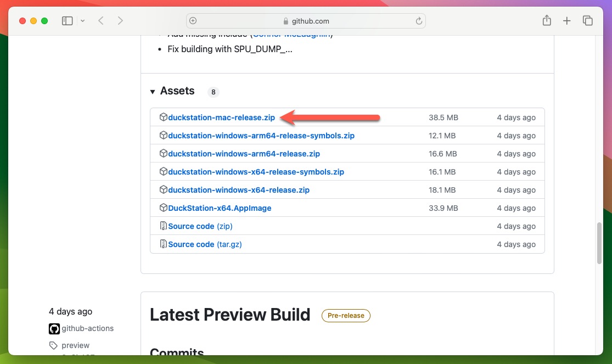Collapse the Assets section
Image resolution: width=612 pixels, height=364 pixels.
[153, 91]
